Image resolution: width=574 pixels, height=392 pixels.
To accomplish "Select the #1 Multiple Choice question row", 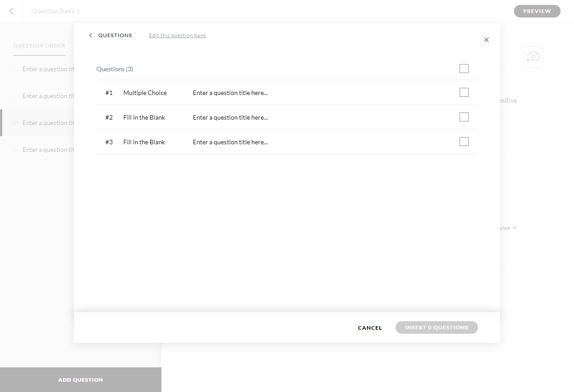I will point(269,92).
